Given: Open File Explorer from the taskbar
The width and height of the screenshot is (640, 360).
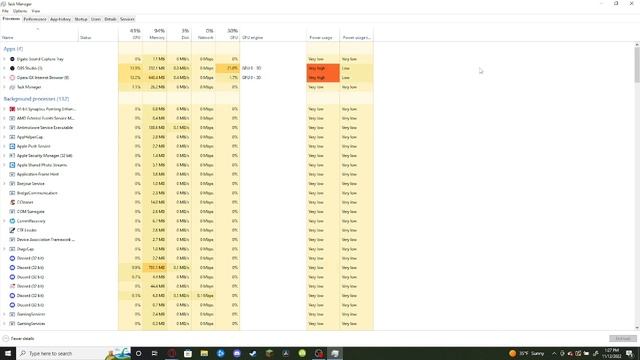Looking at the screenshot, I should (x=204, y=353).
